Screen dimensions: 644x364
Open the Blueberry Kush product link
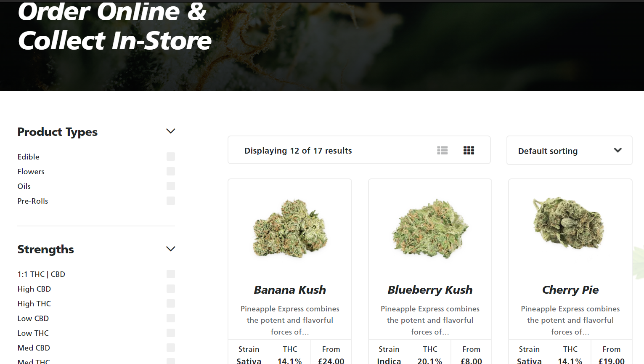(430, 290)
